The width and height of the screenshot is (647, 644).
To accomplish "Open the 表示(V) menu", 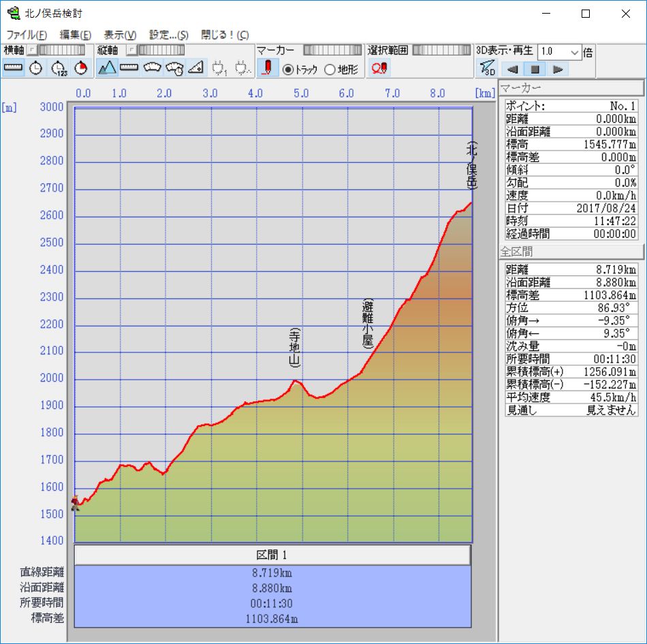I will click(x=120, y=35).
